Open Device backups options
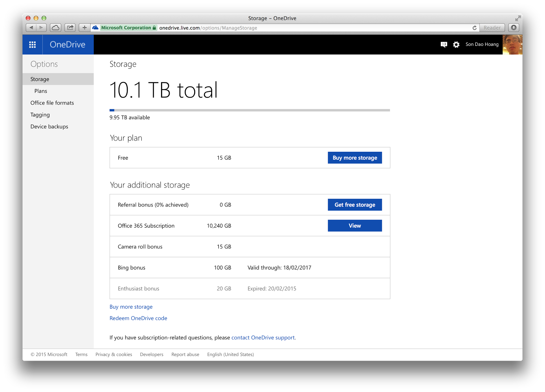The height and width of the screenshot is (392, 545). tap(49, 127)
